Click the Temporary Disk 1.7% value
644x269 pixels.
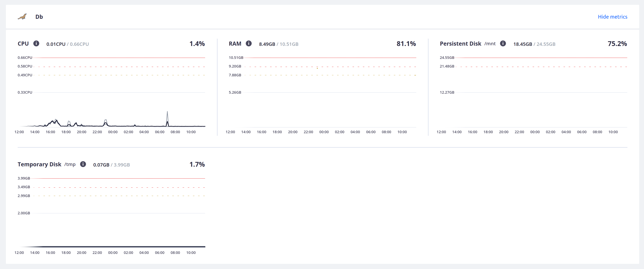click(197, 164)
